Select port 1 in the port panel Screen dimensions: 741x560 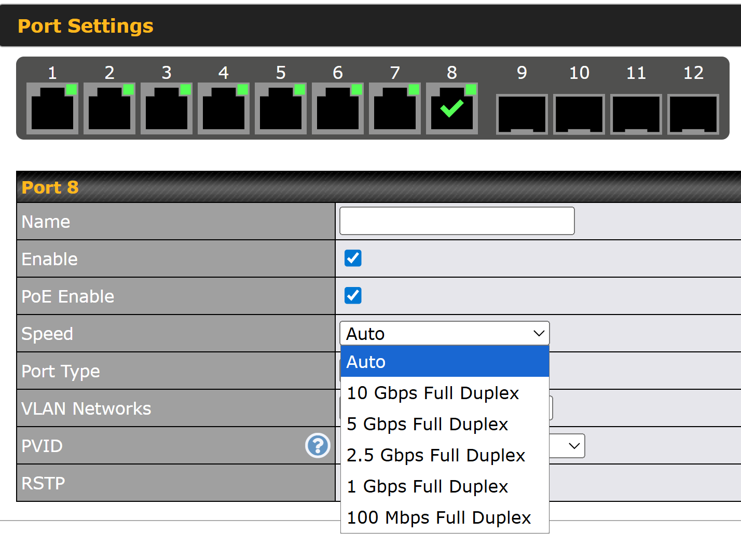(52, 108)
